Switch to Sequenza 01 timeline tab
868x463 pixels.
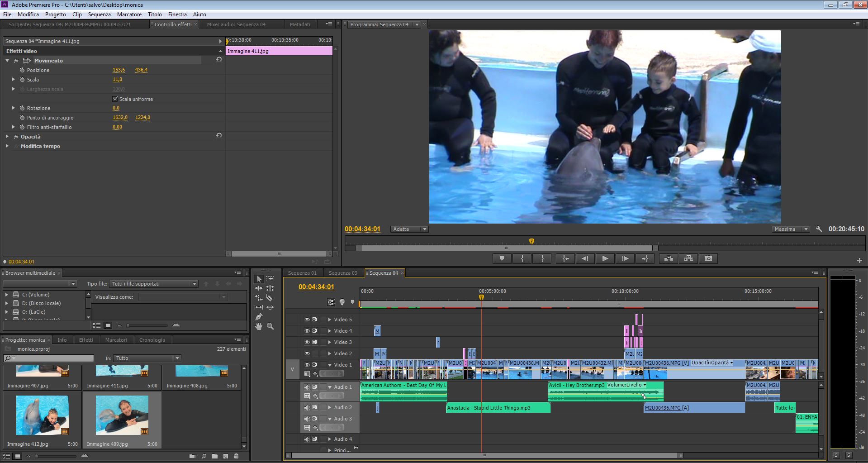303,273
